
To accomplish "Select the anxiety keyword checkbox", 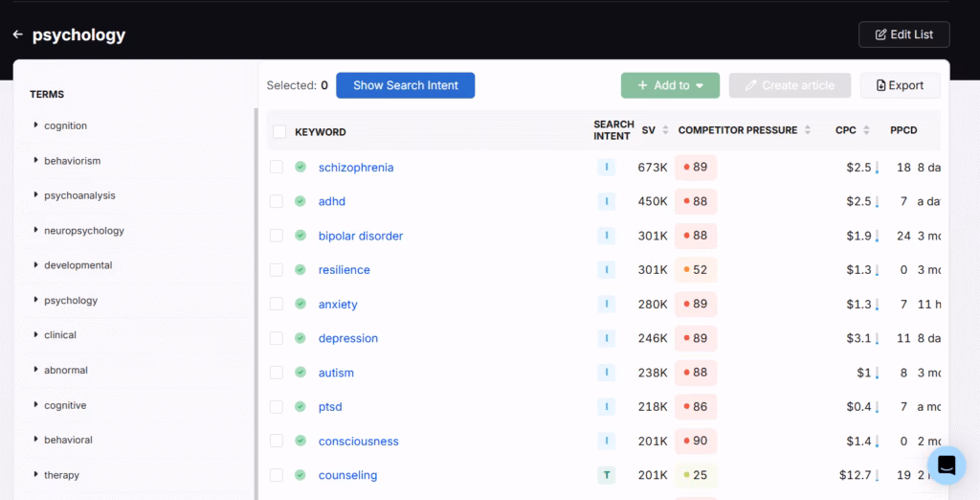I will click(277, 304).
